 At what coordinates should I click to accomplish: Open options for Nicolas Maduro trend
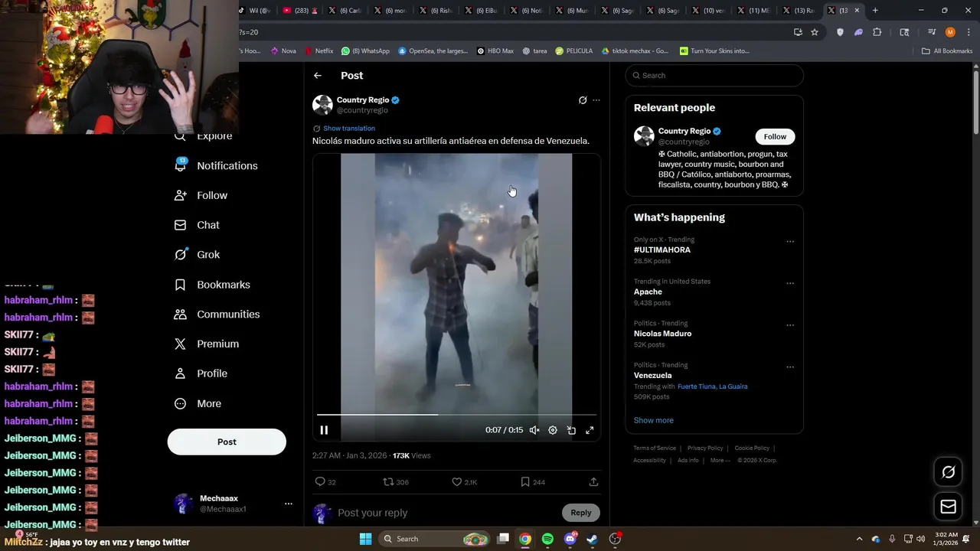[x=790, y=325]
